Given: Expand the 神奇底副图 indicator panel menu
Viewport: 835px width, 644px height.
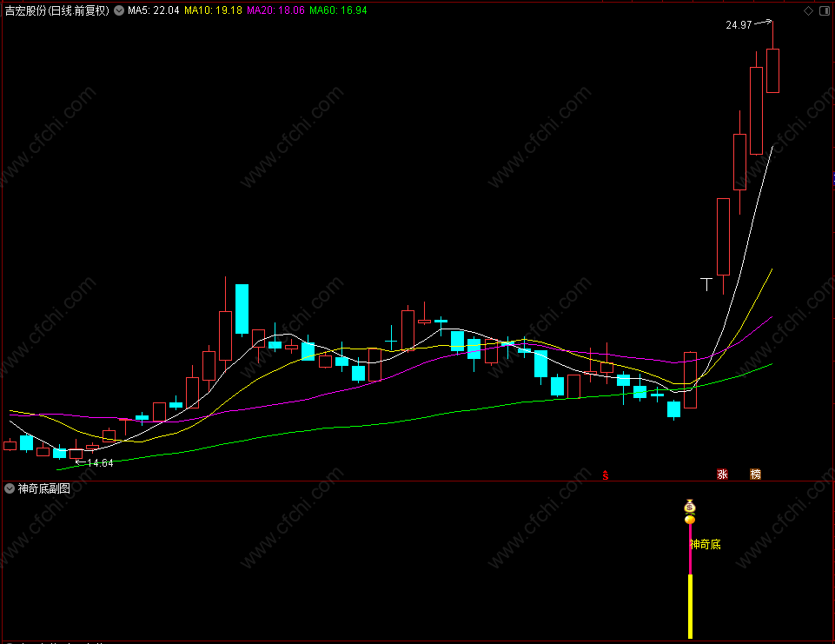Looking at the screenshot, I should [9, 488].
